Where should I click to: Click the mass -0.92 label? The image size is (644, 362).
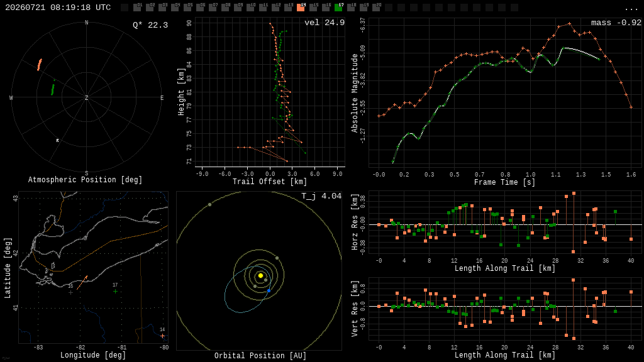click(x=616, y=23)
